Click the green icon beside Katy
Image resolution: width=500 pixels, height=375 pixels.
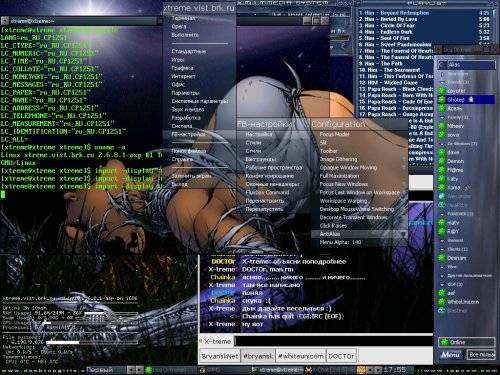pos(442,179)
